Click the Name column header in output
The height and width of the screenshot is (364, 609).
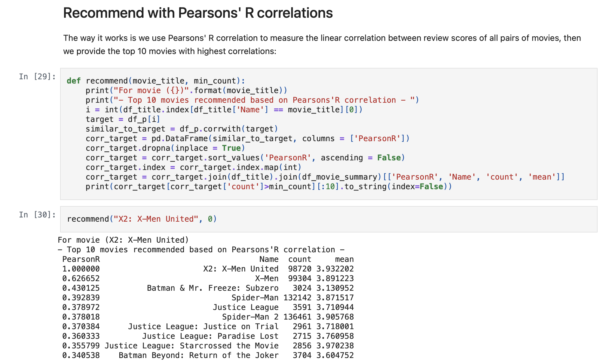click(x=269, y=259)
